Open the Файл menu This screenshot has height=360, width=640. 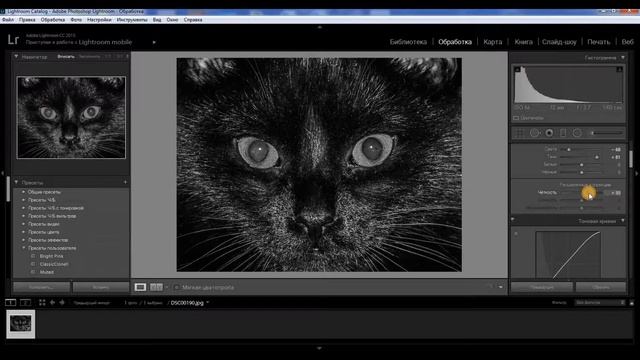[x=8, y=20]
